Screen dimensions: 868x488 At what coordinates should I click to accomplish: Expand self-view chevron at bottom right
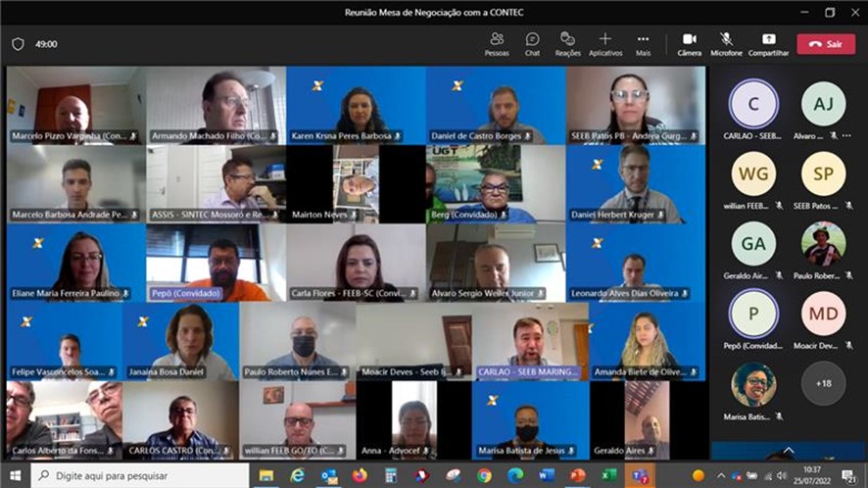click(789, 451)
